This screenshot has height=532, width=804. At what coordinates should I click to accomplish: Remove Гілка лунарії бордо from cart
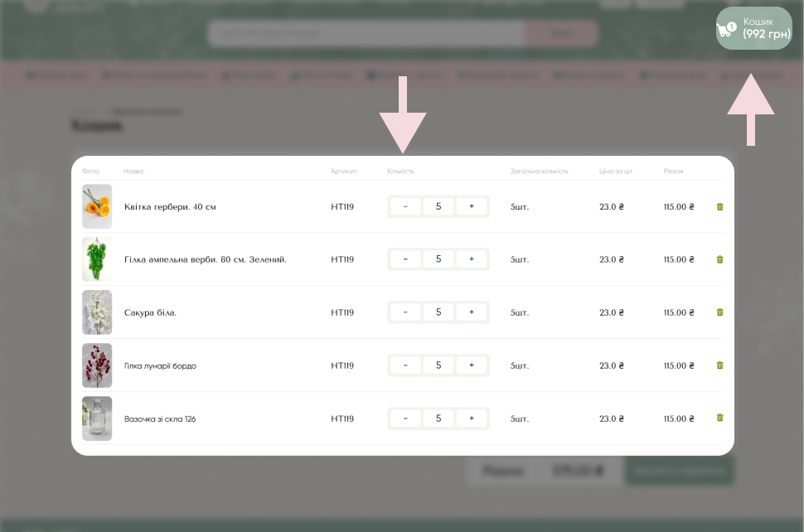pyautogui.click(x=719, y=365)
